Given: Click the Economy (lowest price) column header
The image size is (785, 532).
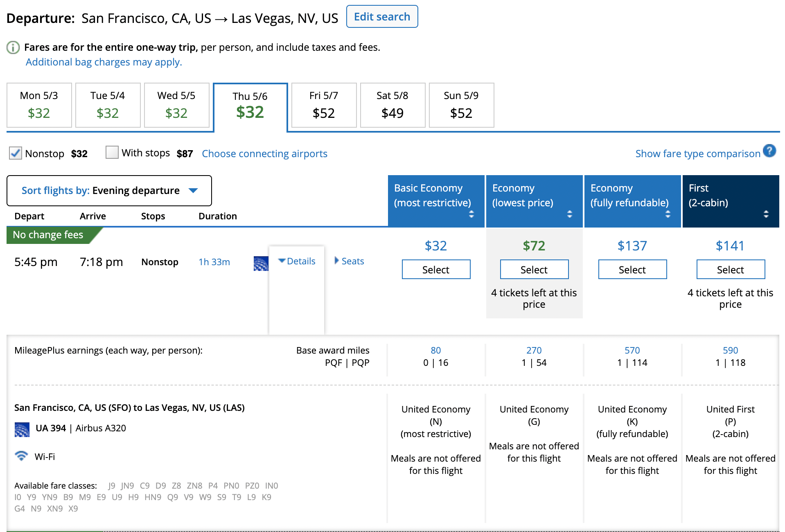Looking at the screenshot, I should pyautogui.click(x=535, y=201).
